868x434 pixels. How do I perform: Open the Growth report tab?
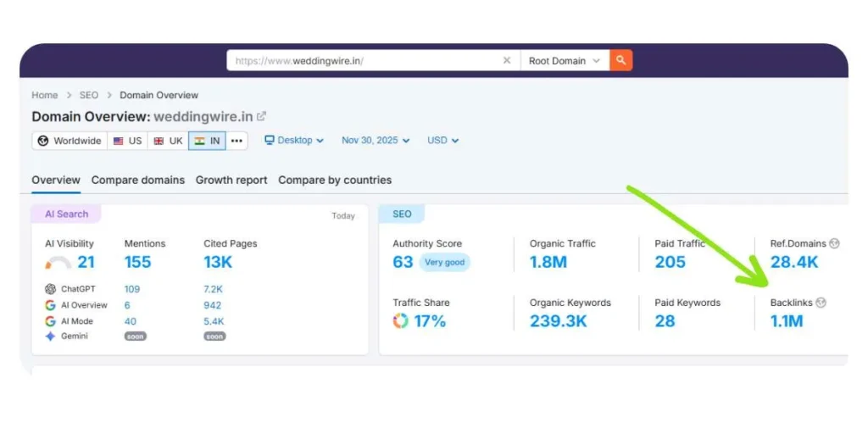231,180
